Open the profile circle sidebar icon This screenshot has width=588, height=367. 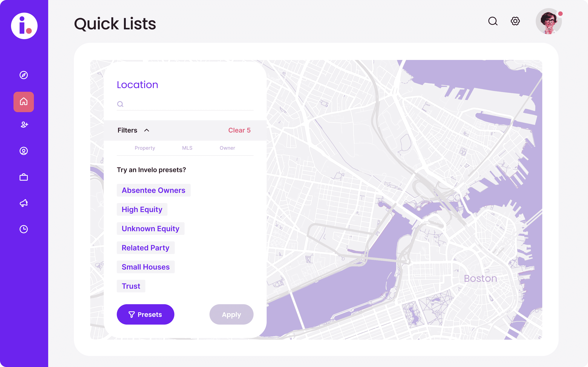24,151
